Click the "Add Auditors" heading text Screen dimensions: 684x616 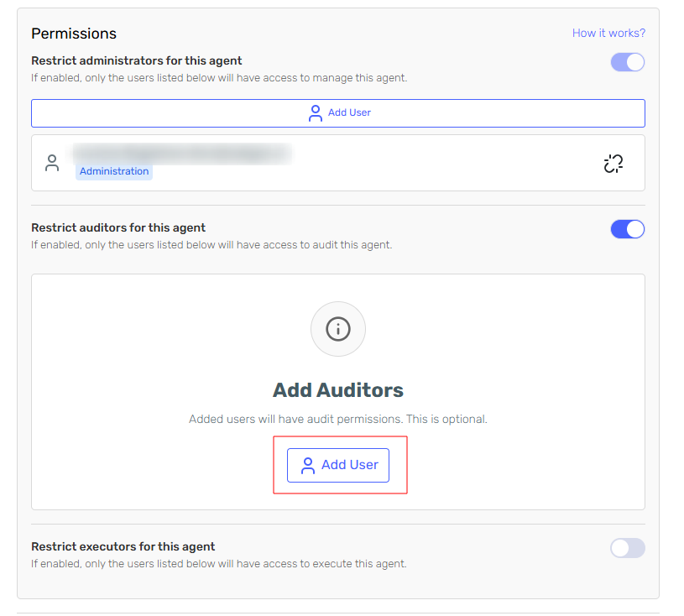338,390
